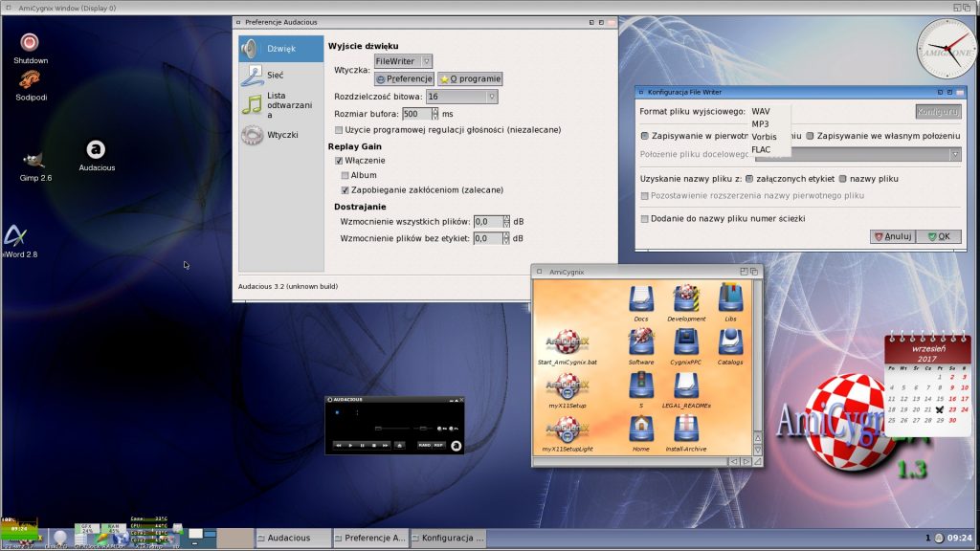Uncheck Replay Gain Włączenie checkbox
980x551 pixels.
339,161
